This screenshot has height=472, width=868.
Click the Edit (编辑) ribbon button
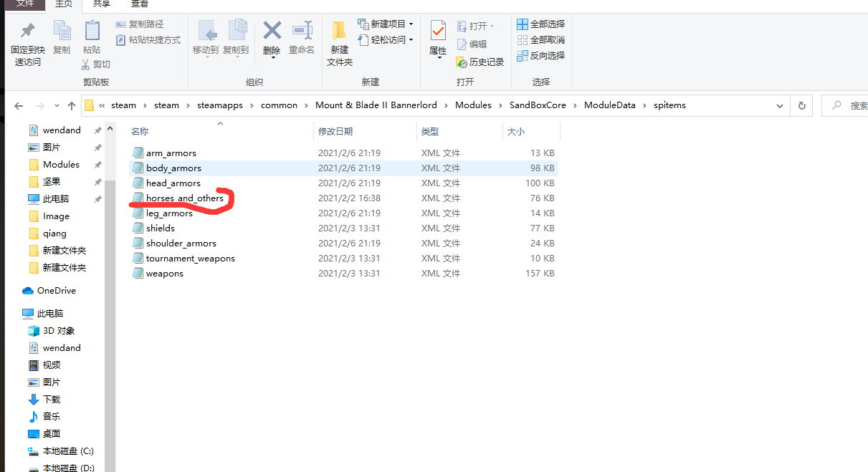pos(472,44)
